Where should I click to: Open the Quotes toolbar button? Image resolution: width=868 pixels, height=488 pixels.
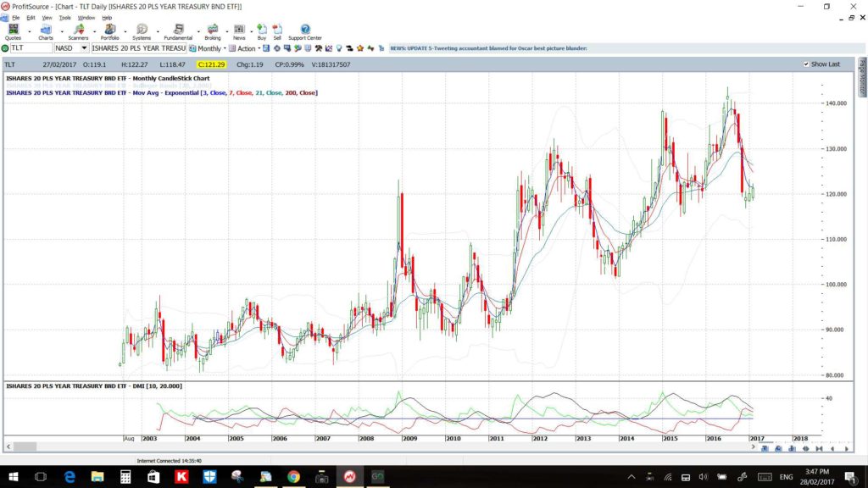point(13,33)
